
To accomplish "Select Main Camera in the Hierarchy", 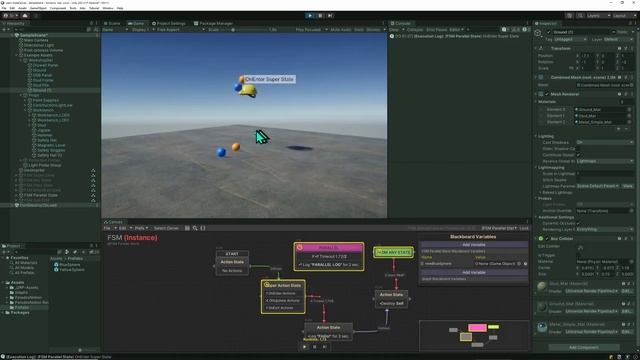I will [36, 40].
